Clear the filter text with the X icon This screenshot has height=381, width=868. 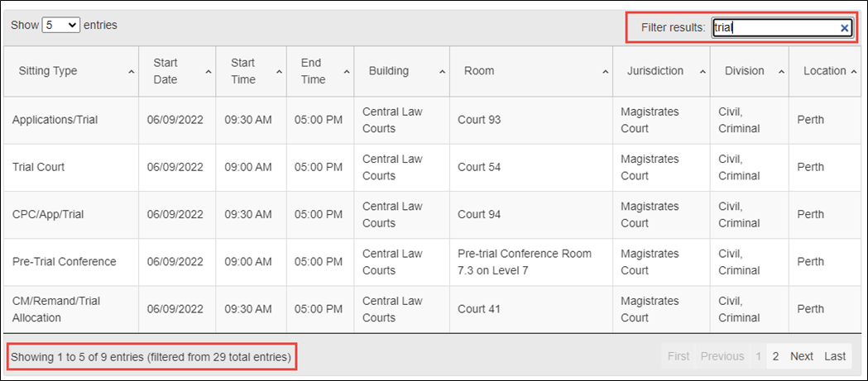pos(844,28)
